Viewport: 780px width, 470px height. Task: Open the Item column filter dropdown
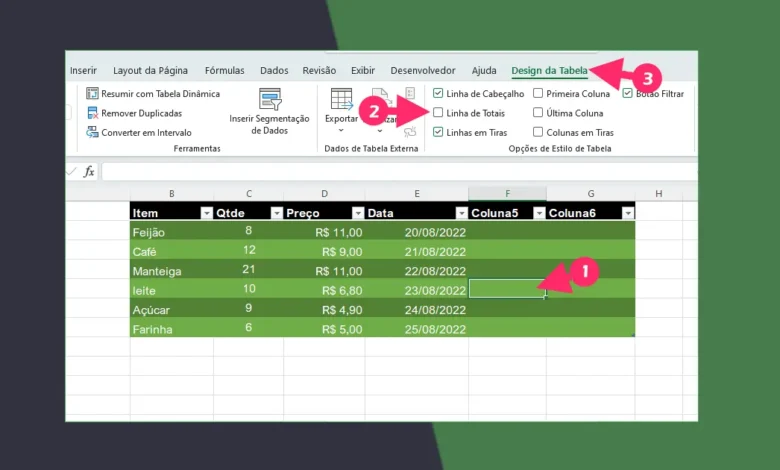pyautogui.click(x=206, y=213)
